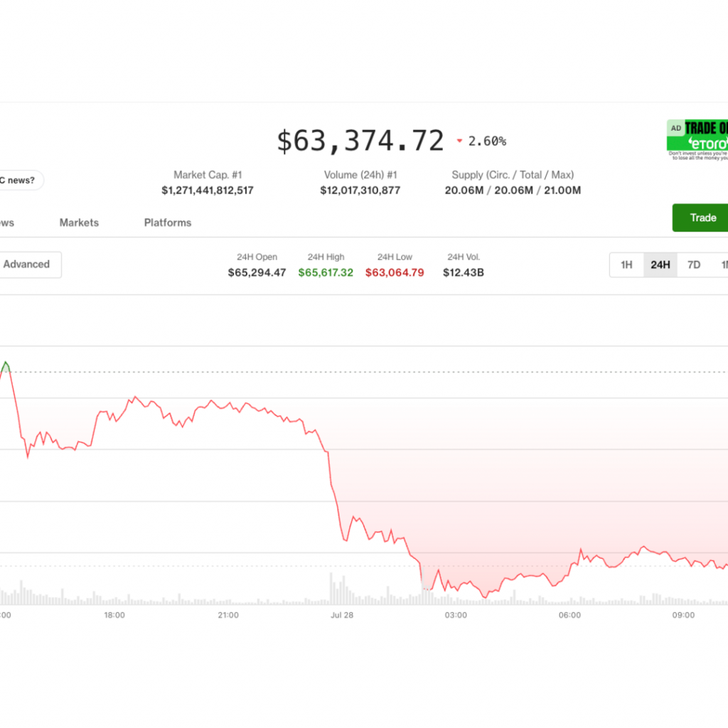Click the 24H Vol. value $12.43B
Viewport: 728px width, 728px height.
click(x=464, y=272)
